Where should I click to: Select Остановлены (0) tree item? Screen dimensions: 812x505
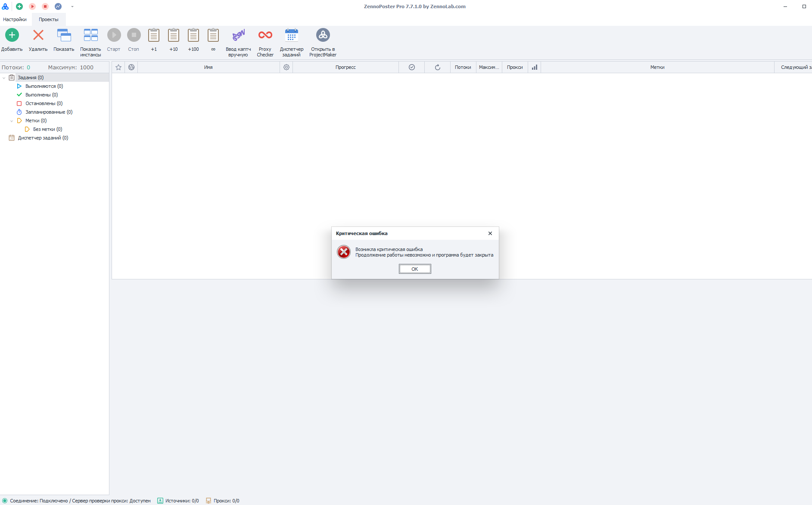click(x=44, y=103)
